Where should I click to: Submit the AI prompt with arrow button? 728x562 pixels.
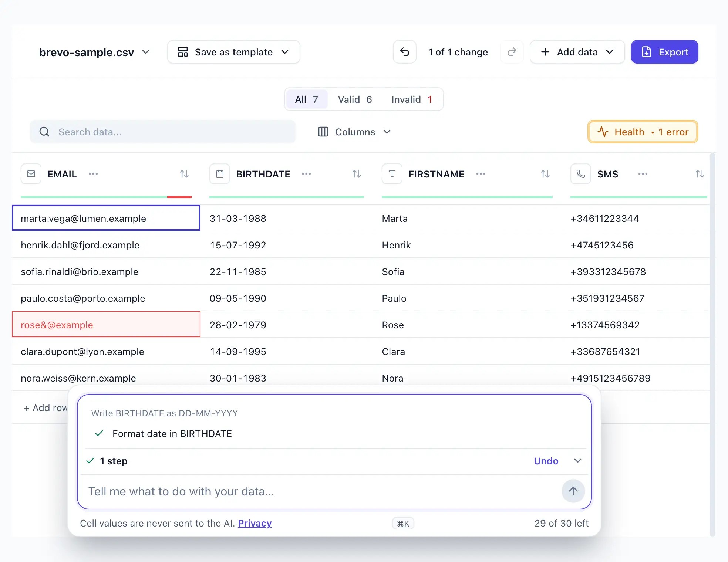573,491
